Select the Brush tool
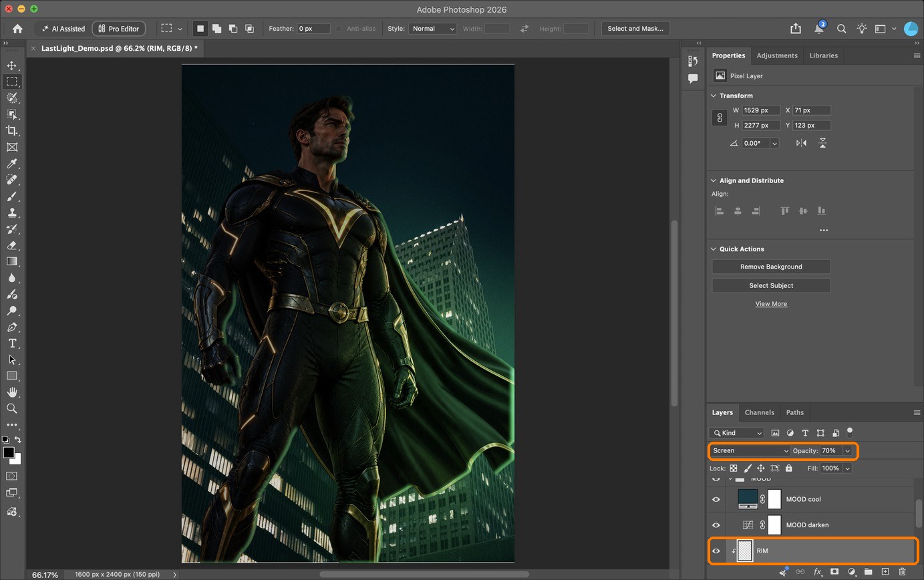This screenshot has height=580, width=924. 12,196
